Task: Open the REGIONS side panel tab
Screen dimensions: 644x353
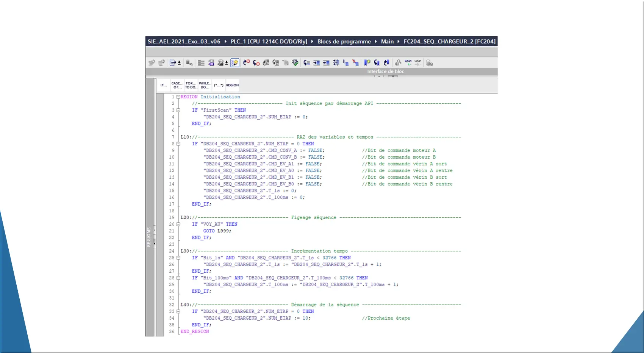Action: pyautogui.click(x=148, y=237)
